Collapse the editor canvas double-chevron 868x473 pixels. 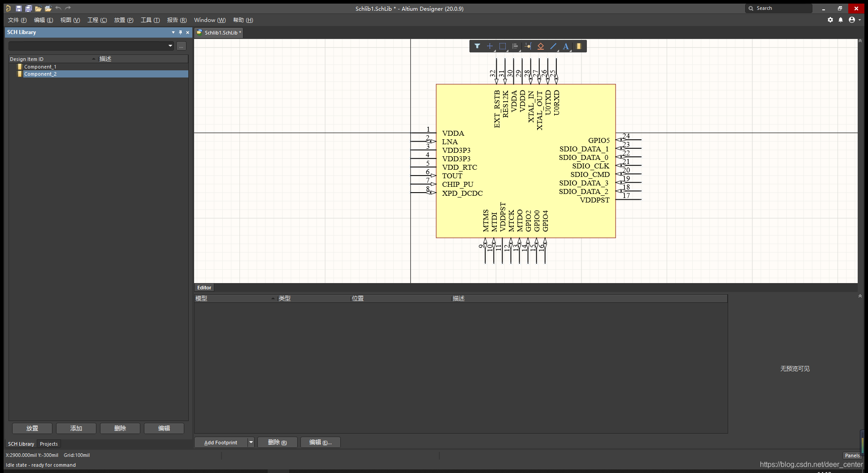pyautogui.click(x=860, y=41)
